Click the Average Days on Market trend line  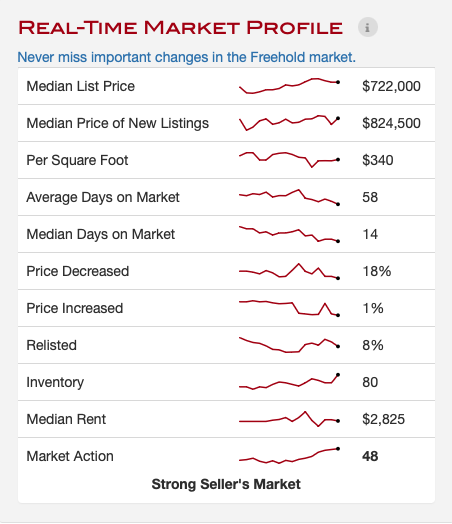point(290,197)
